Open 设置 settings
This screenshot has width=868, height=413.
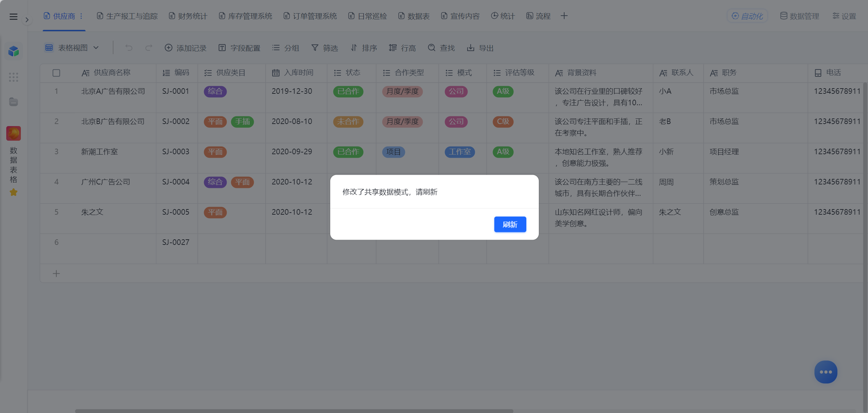tap(844, 16)
